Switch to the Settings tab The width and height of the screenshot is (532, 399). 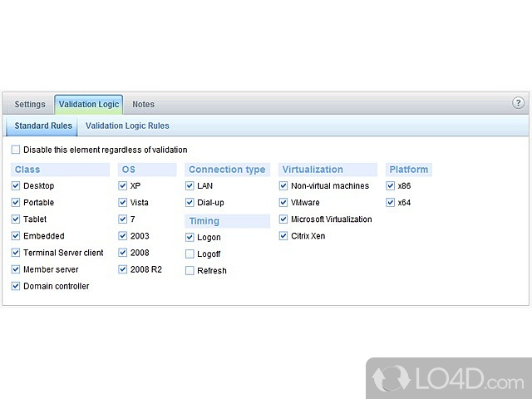coord(30,105)
